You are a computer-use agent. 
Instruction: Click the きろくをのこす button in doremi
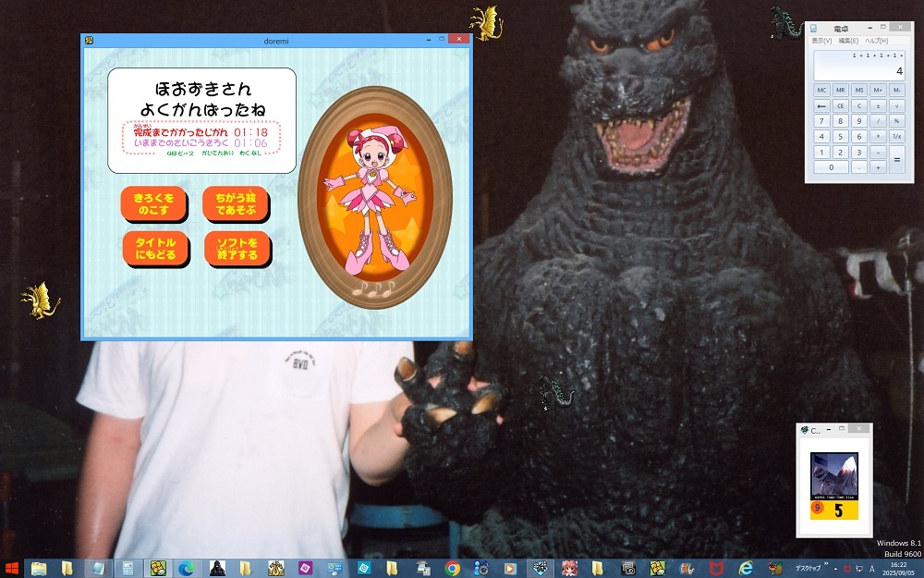click(x=153, y=204)
